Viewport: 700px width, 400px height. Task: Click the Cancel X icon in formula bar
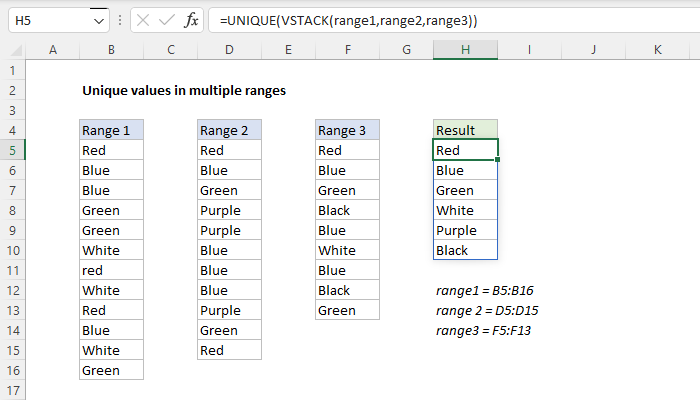[x=138, y=21]
